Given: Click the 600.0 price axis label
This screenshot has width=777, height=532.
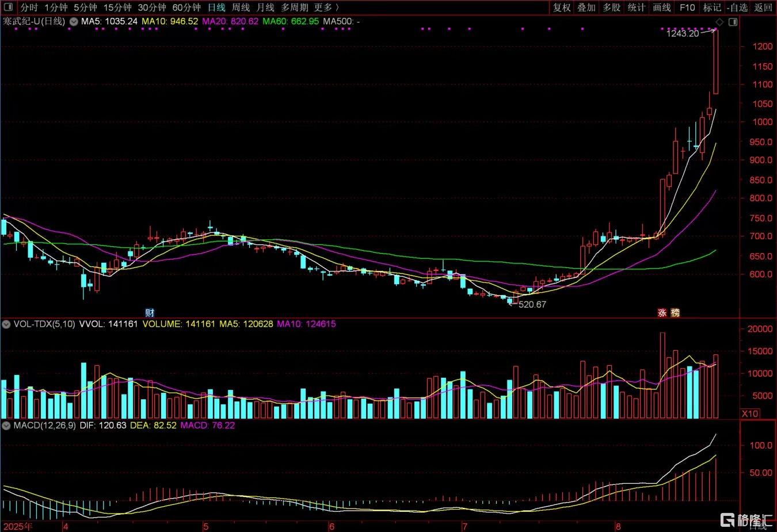Looking at the screenshot, I should pos(761,274).
